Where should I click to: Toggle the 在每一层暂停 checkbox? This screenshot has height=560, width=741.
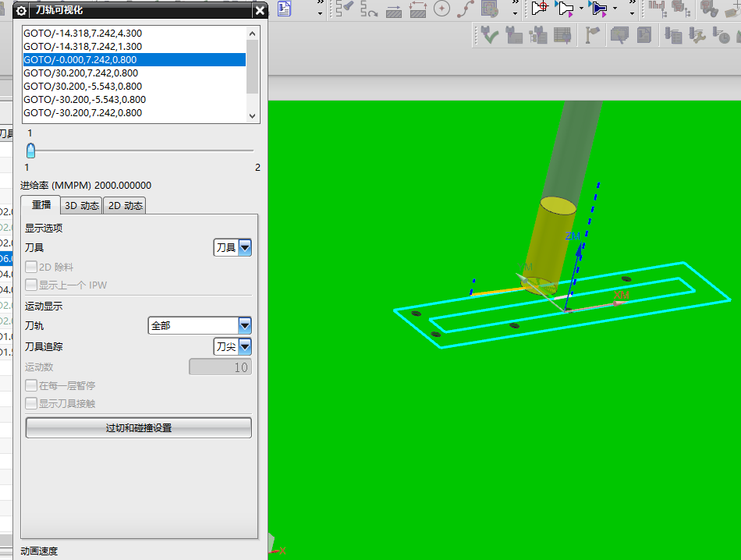(31, 385)
